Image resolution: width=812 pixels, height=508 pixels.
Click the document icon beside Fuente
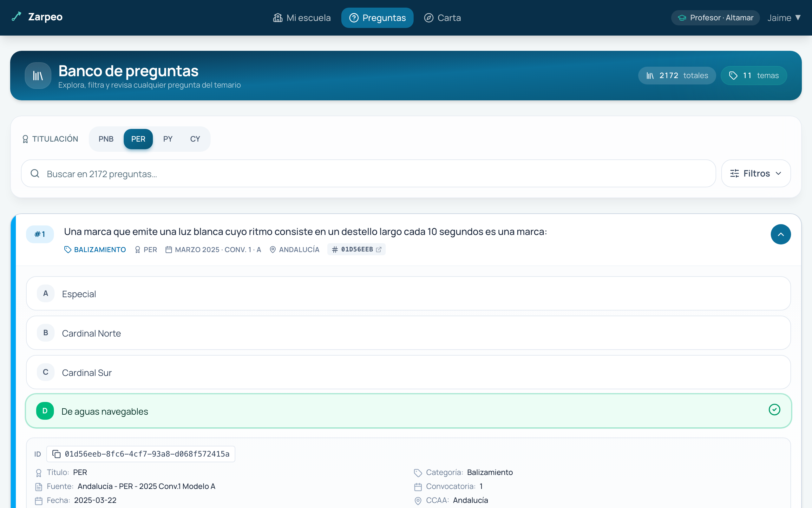pos(39,487)
